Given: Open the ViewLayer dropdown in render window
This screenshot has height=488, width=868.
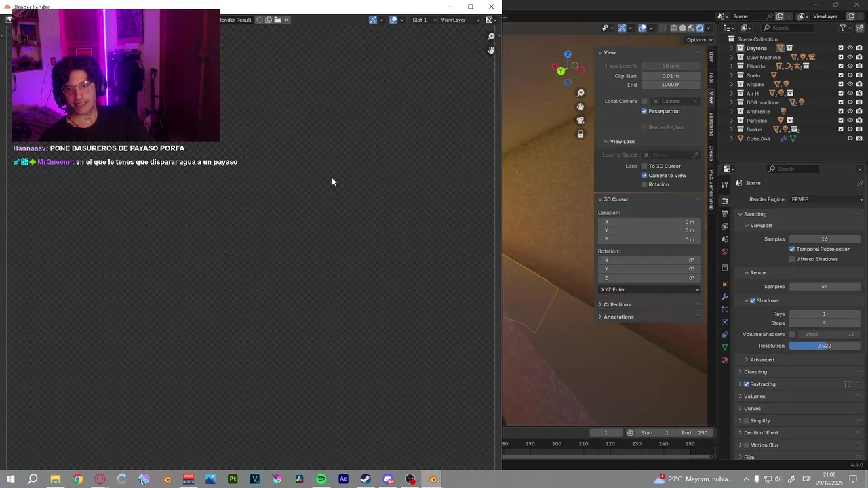Looking at the screenshot, I should coord(460,20).
